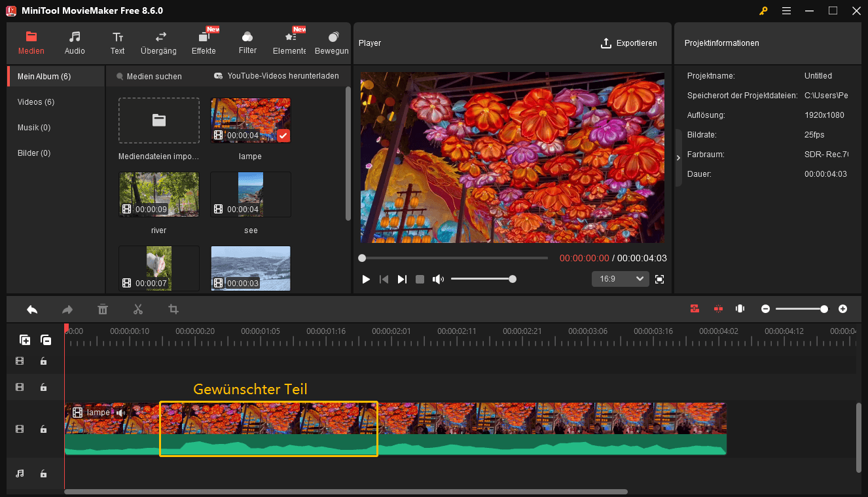Click the remove track icon
868x497 pixels.
46,340
